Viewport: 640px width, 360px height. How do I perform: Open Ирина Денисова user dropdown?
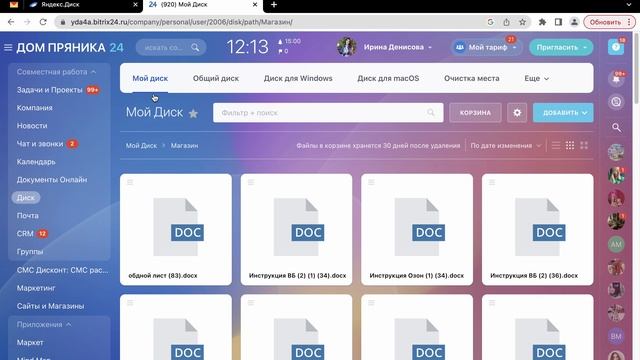tap(397, 47)
